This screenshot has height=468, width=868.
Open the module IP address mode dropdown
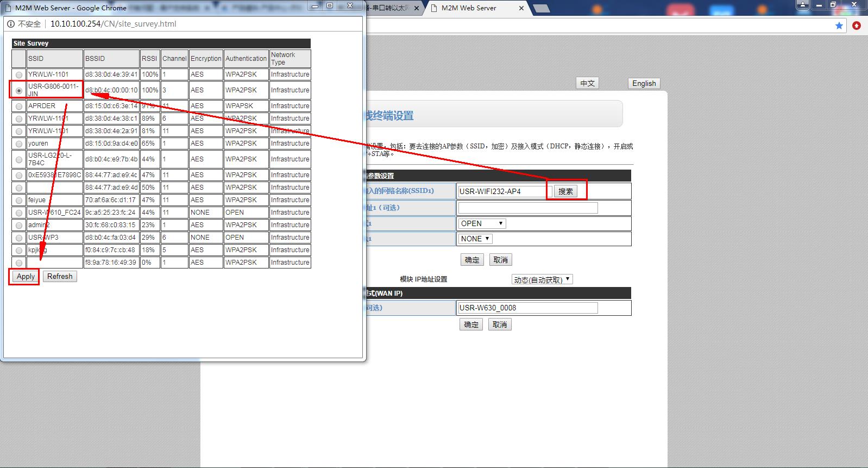coord(542,279)
